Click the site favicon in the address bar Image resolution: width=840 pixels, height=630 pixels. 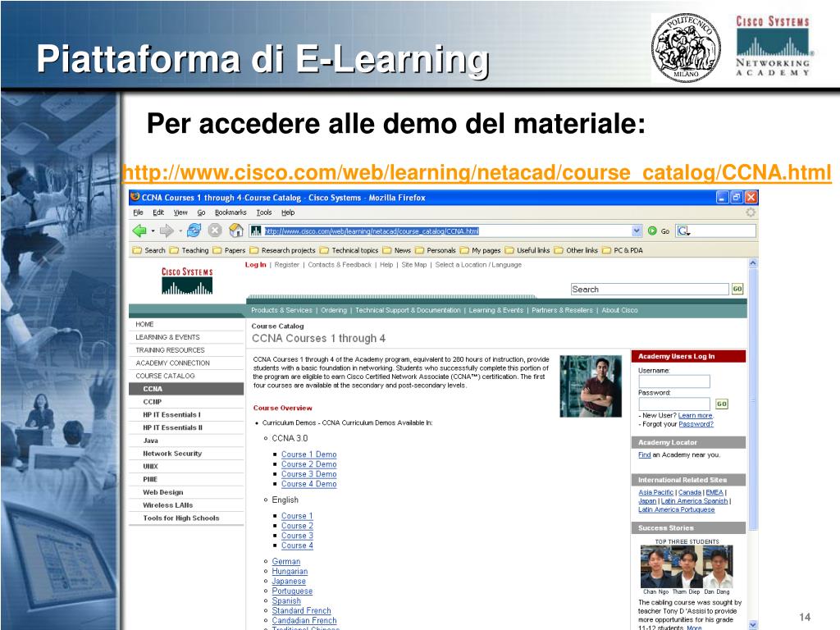click(x=256, y=231)
